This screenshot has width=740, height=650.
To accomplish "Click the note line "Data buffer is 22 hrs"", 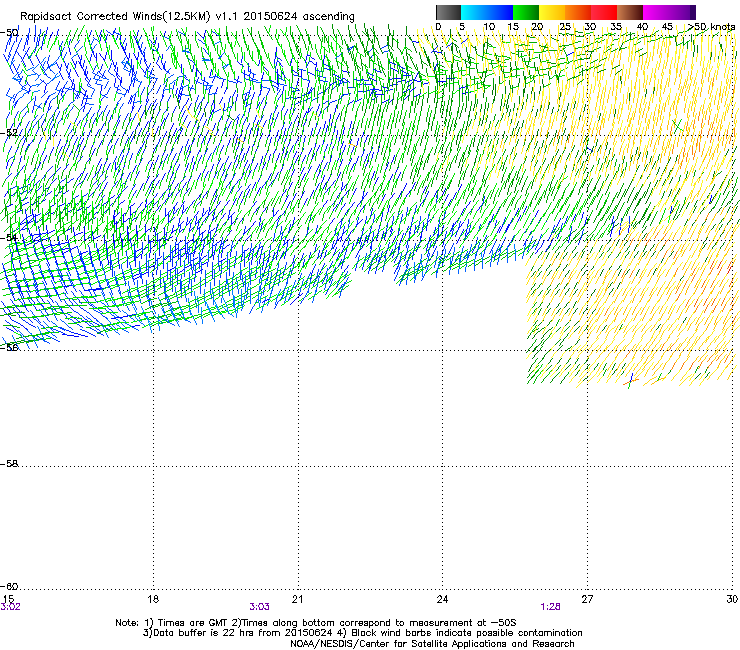I will tap(204, 633).
